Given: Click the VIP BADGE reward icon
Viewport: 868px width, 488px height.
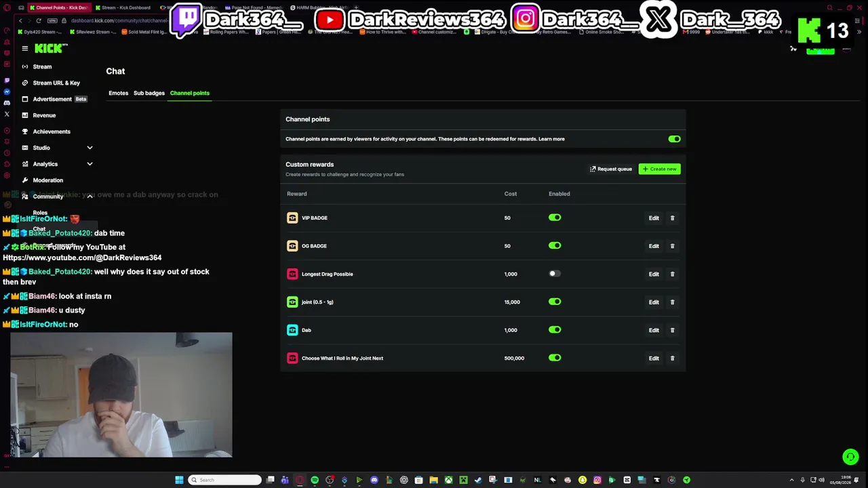Looking at the screenshot, I should click(292, 218).
